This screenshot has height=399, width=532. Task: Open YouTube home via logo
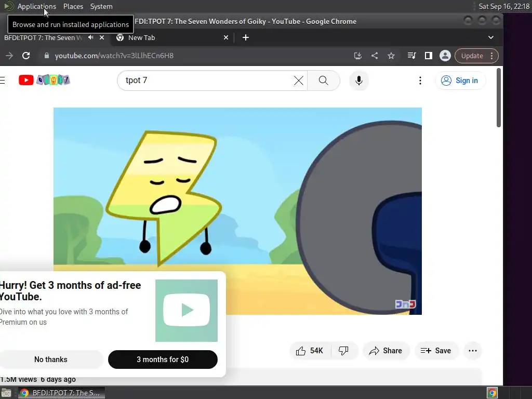pos(44,80)
